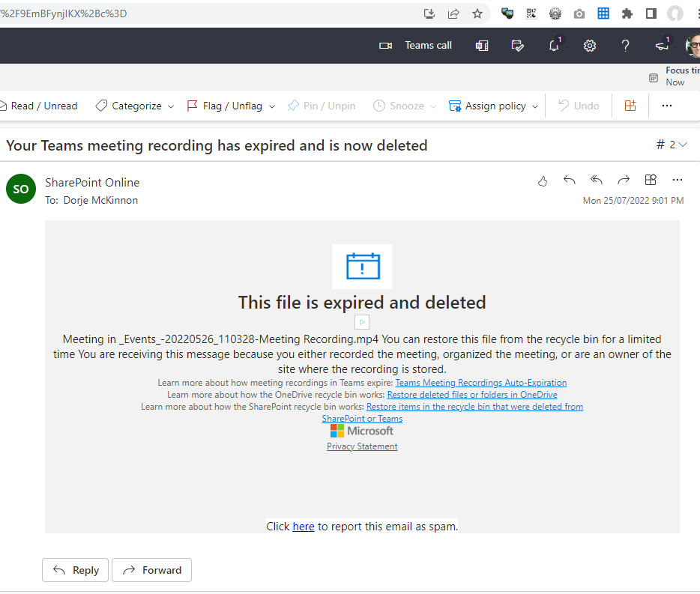Expand the Snooze dropdown arrow
This screenshot has width=700, height=594.
pos(432,106)
